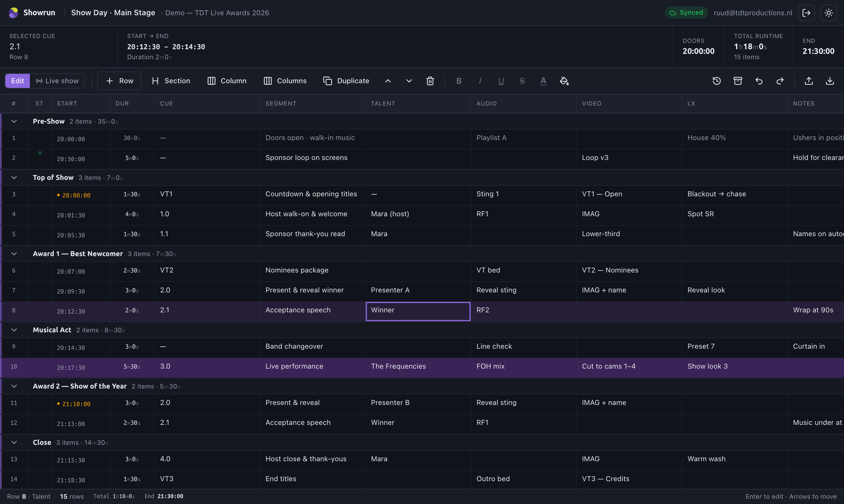Insert a new Section

tap(171, 81)
